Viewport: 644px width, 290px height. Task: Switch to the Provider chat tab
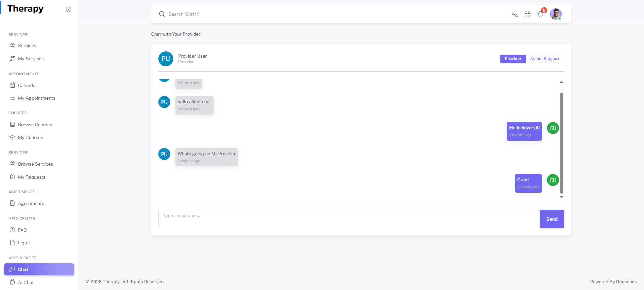(x=513, y=59)
